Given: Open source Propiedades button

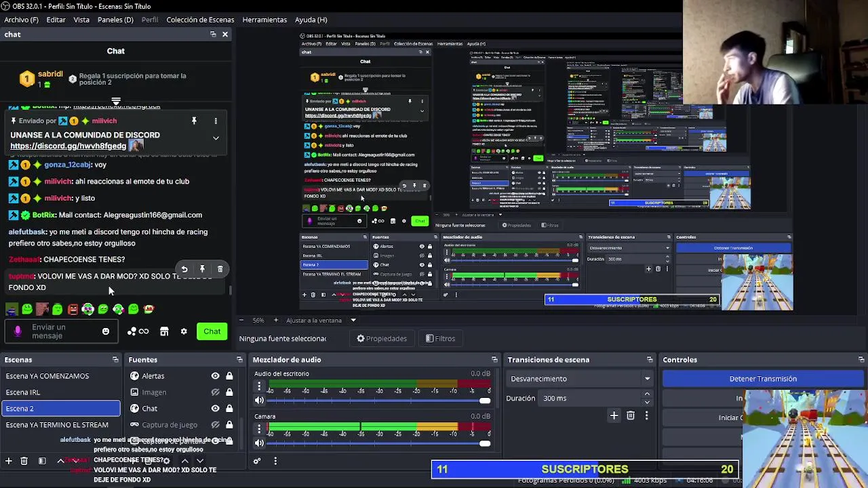Looking at the screenshot, I should click(x=382, y=338).
